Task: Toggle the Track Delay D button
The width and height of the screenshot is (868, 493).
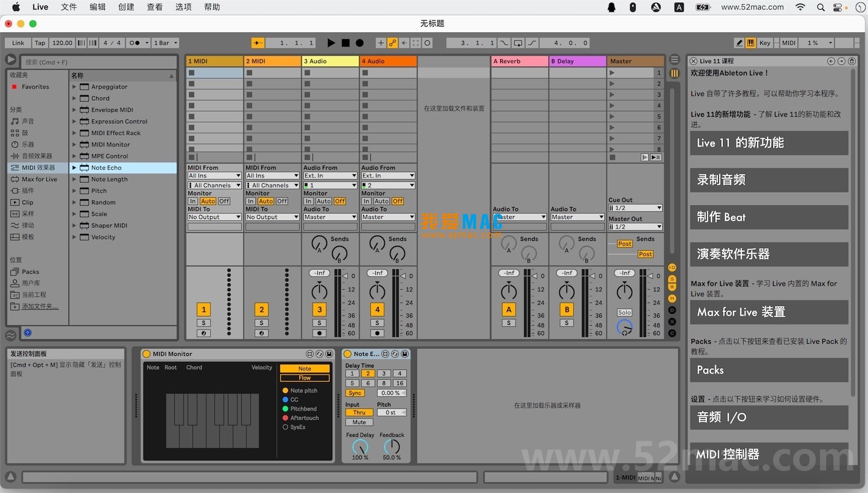Action: coord(672,310)
